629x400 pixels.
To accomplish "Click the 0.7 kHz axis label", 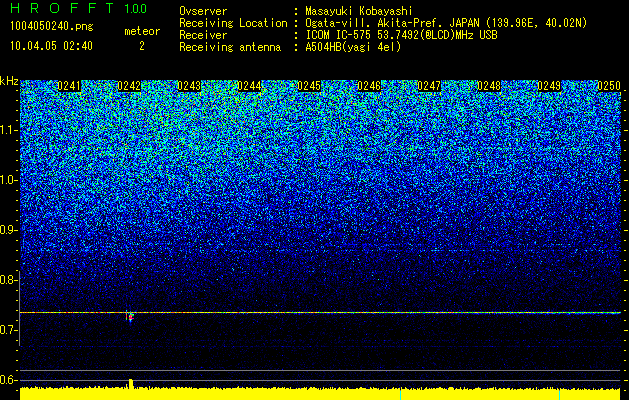I will [8, 330].
